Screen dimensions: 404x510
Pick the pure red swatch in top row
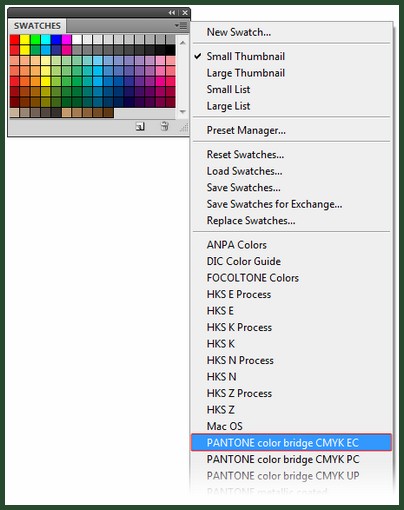[x=15, y=40]
